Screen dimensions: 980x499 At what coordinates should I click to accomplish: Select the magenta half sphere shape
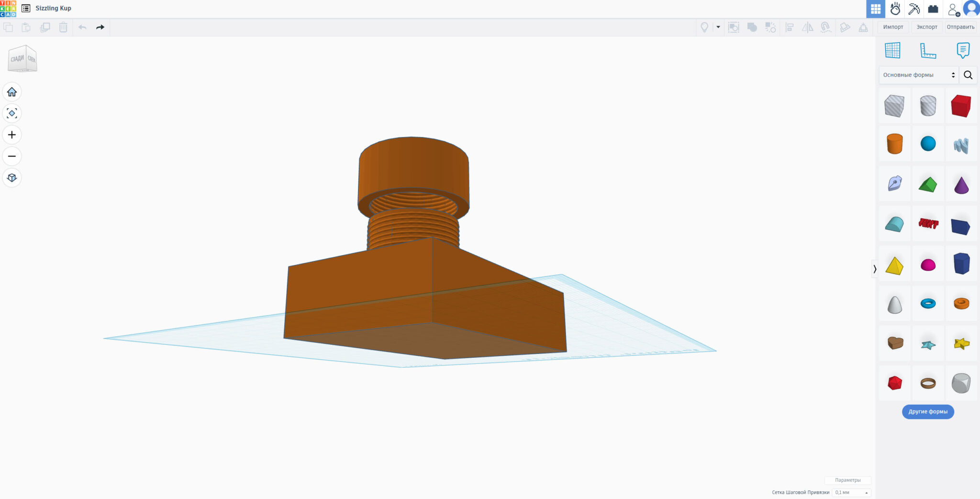pyautogui.click(x=928, y=265)
